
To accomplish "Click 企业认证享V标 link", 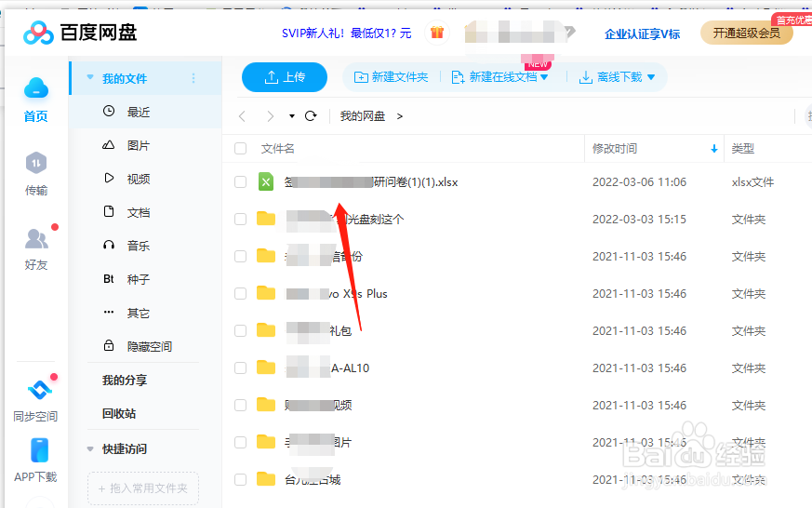I will click(x=642, y=34).
